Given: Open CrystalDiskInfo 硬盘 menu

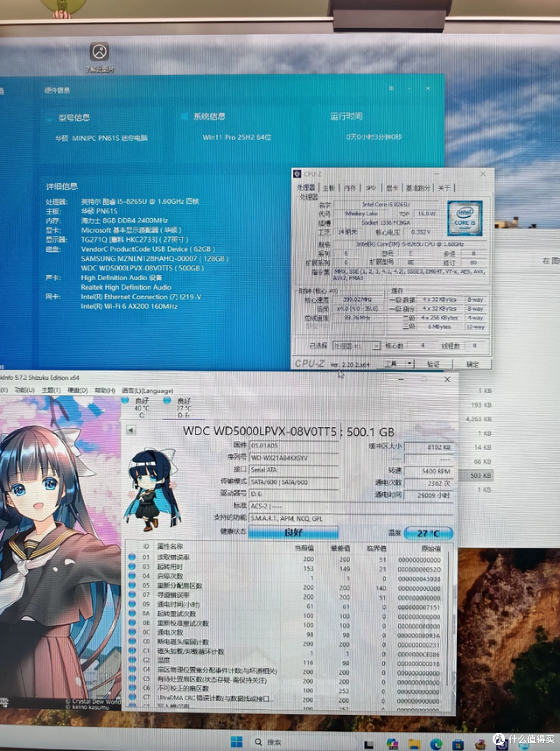Looking at the screenshot, I should tap(78, 390).
